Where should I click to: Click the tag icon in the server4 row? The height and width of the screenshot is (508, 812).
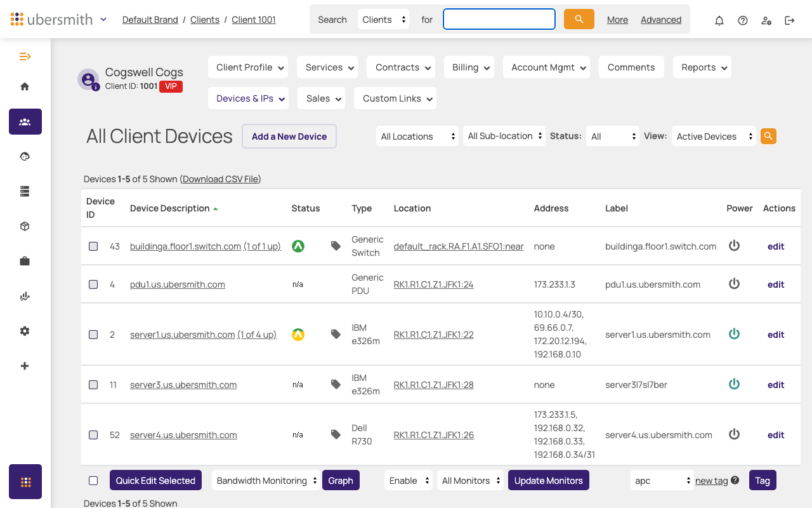tap(336, 434)
